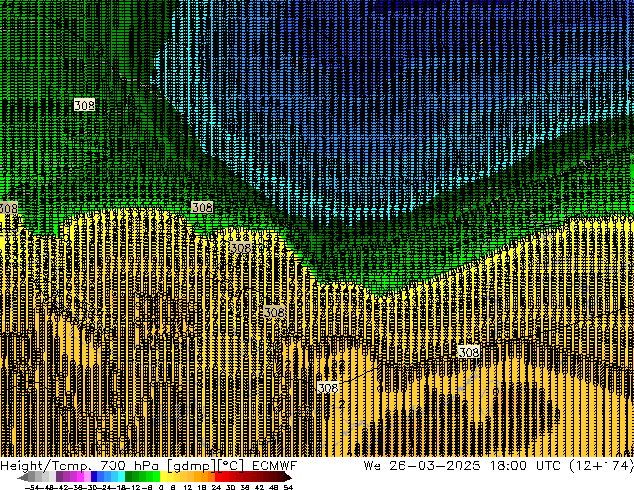Click the "700 hPa" pressure level text
The width and height of the screenshot is (634, 490).
click(128, 466)
